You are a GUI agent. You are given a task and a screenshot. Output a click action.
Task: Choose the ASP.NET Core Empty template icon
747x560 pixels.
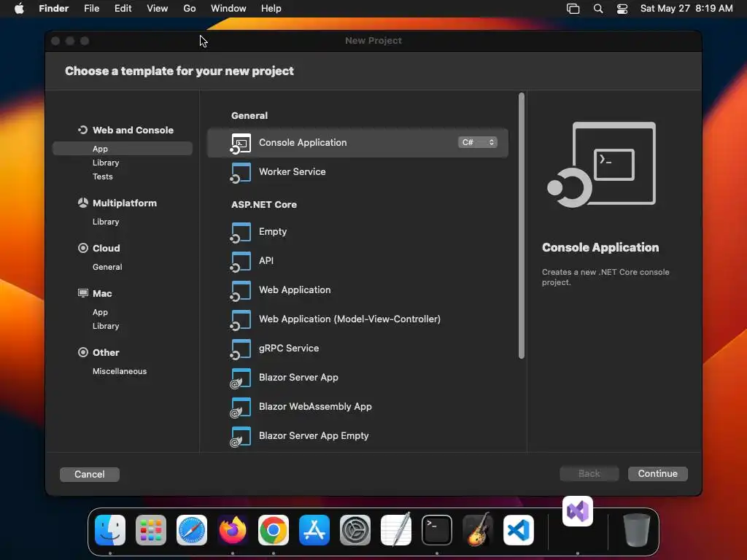click(x=241, y=233)
